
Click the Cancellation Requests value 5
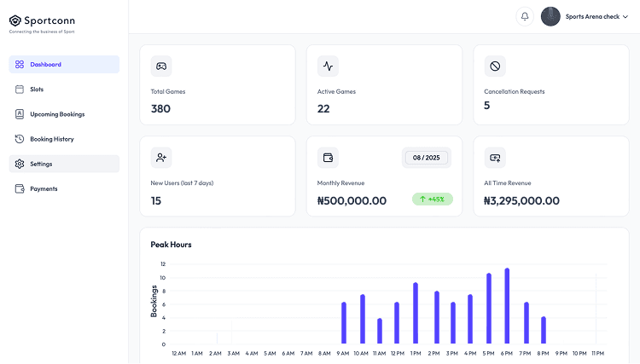(487, 106)
